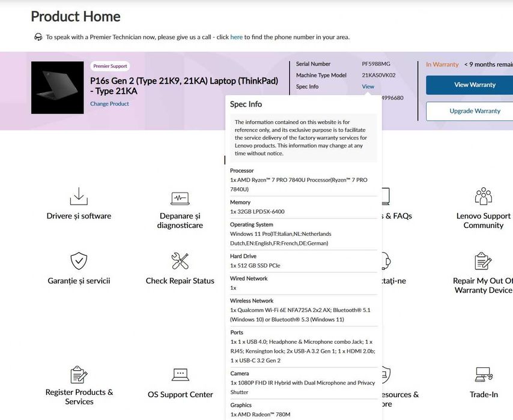The width and height of the screenshot is (513, 420).
Task: Click the Hard Drive 512 GB SSD value
Action: tap(255, 265)
